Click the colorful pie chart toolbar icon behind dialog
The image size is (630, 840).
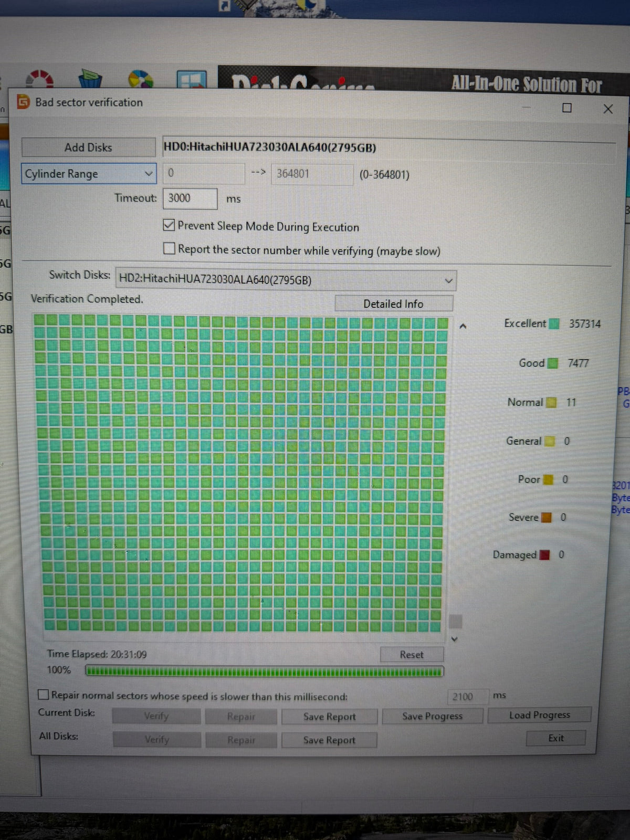[x=141, y=80]
